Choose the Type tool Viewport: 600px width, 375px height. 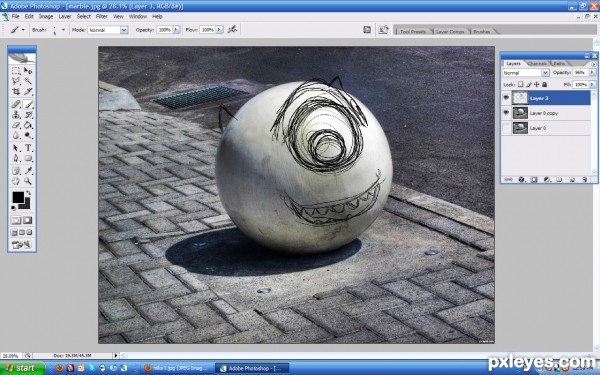[x=28, y=148]
